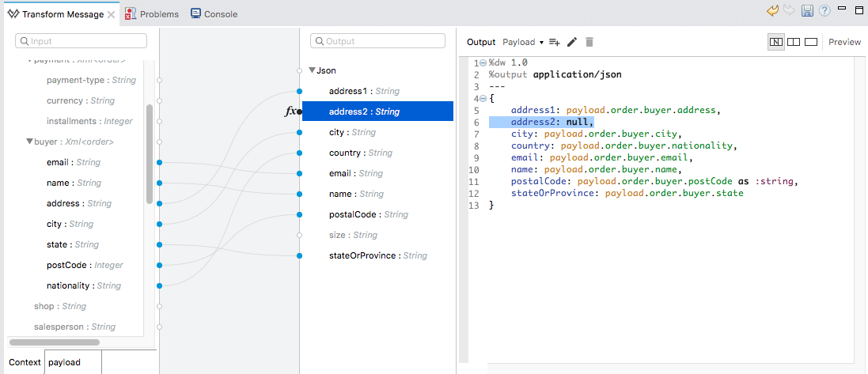Click the trash delete target icon

(x=589, y=42)
